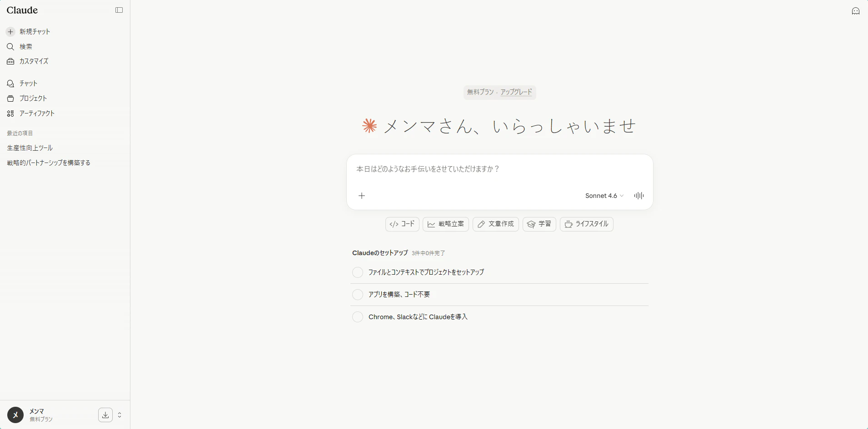Select the コード suggestion chip
The height and width of the screenshot is (429, 868).
pyautogui.click(x=402, y=224)
